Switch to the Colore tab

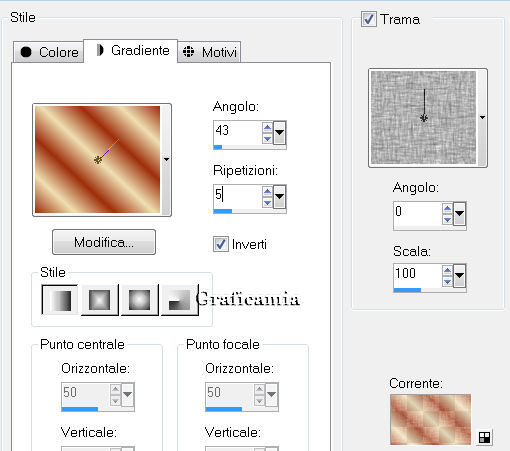[49, 52]
